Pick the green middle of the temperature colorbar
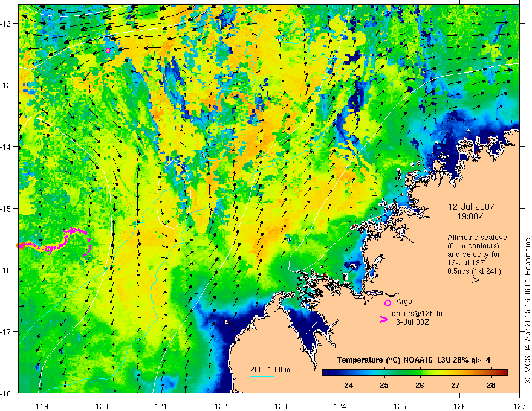 [415, 372]
